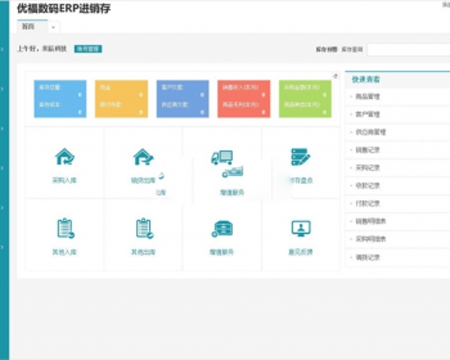The image size is (450, 360).
Task: Click the orange 现金 stat card
Action: [121, 99]
